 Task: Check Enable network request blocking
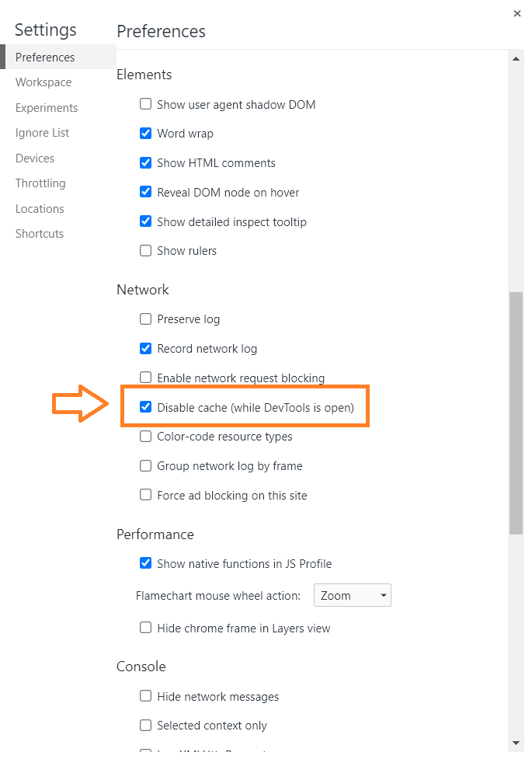(145, 378)
